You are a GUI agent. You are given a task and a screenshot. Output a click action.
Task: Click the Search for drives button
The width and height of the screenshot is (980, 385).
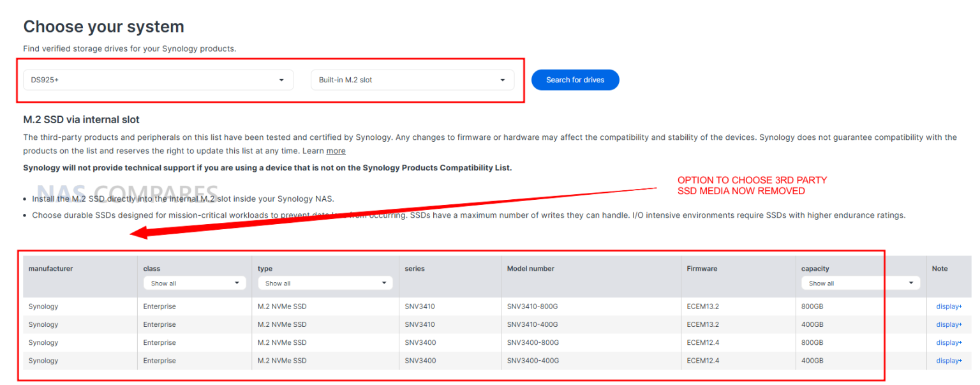(575, 79)
